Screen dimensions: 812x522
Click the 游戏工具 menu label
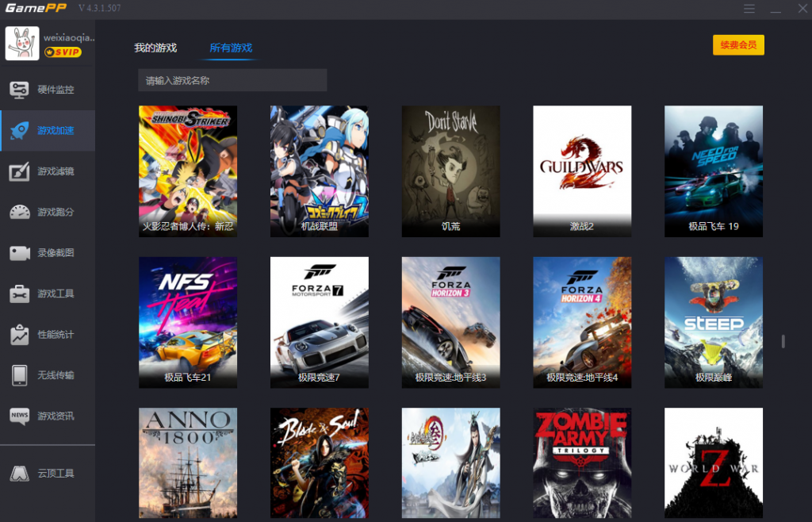coord(56,294)
